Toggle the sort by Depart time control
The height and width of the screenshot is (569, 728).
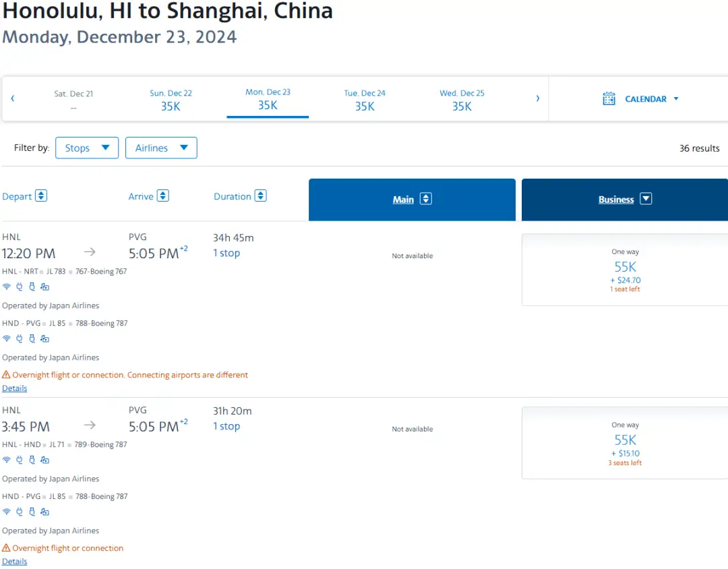tap(41, 196)
